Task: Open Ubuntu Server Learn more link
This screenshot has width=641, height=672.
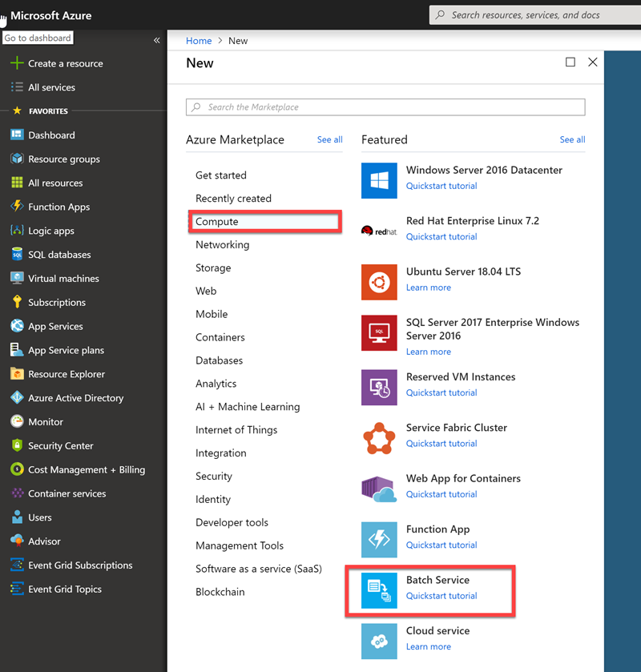Action: click(429, 288)
